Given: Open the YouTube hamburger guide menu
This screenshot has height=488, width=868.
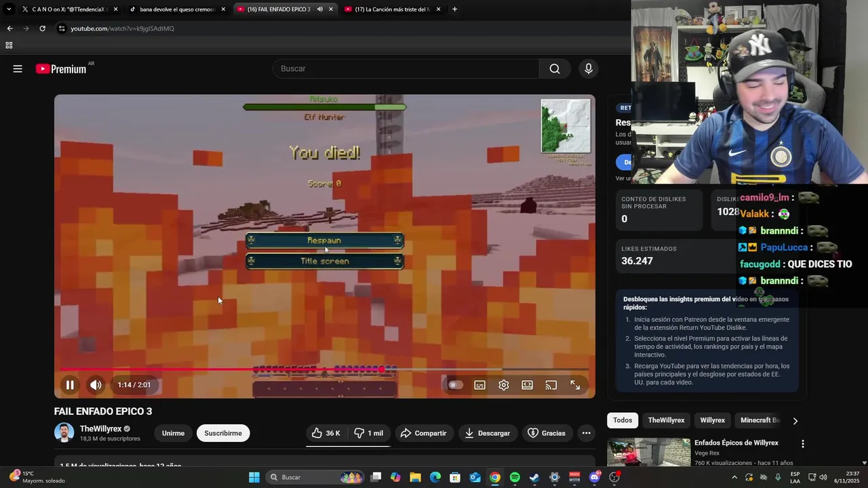Looking at the screenshot, I should (18, 68).
